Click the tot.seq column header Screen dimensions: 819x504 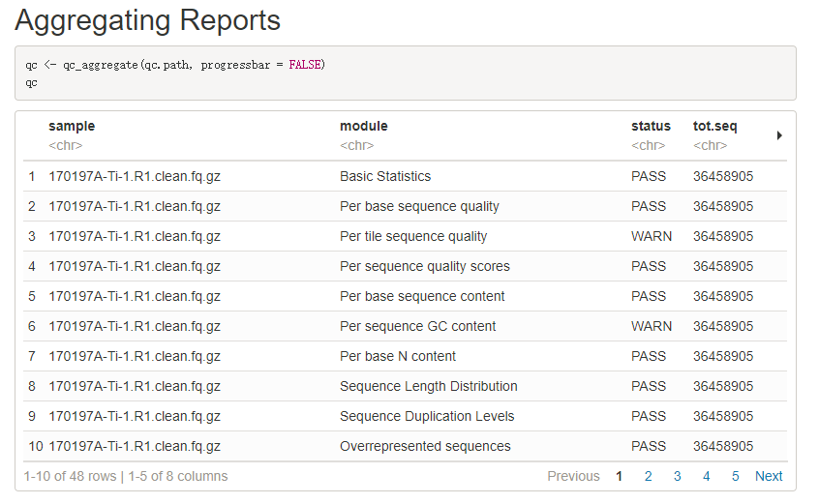714,126
